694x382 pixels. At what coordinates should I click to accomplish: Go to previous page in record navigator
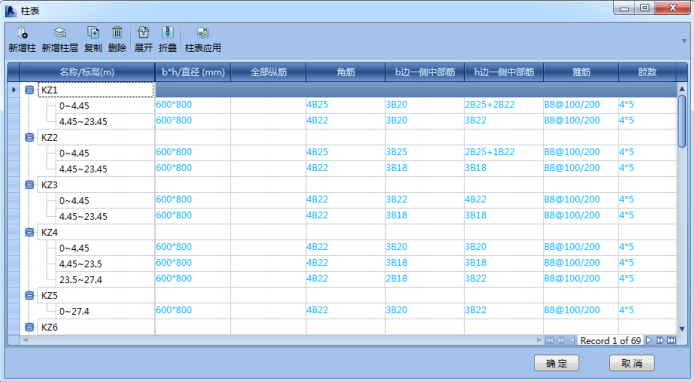point(561,340)
